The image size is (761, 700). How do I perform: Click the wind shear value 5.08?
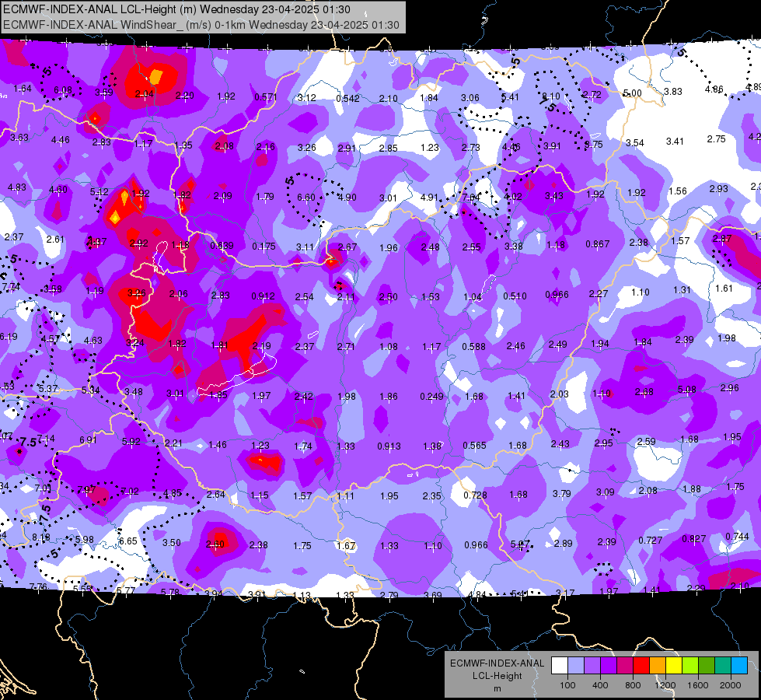(x=686, y=390)
